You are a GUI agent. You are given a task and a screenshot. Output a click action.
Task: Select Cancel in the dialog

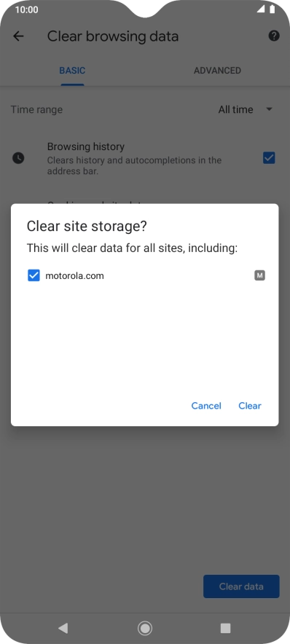(206, 406)
